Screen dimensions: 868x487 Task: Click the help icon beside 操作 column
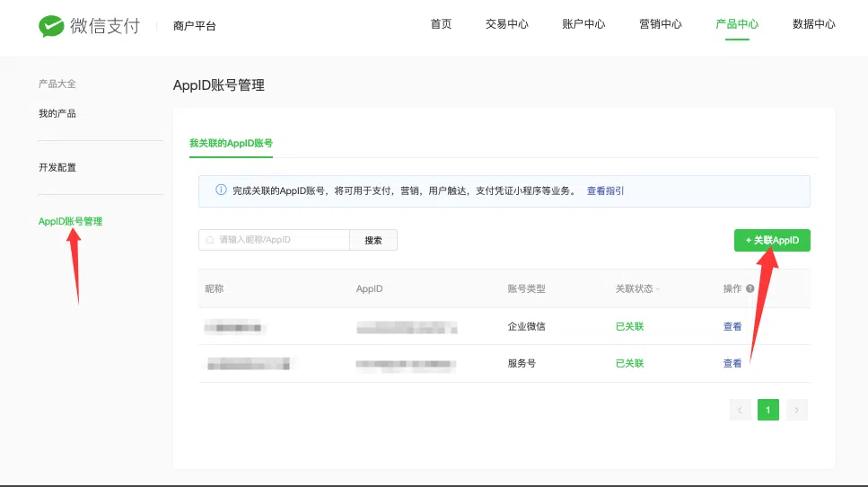(750, 288)
